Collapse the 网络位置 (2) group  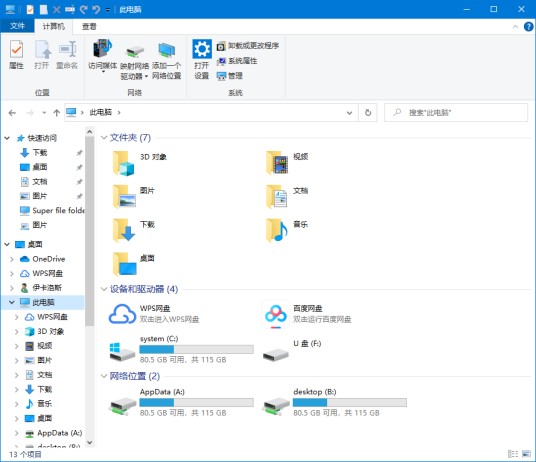[x=104, y=376]
